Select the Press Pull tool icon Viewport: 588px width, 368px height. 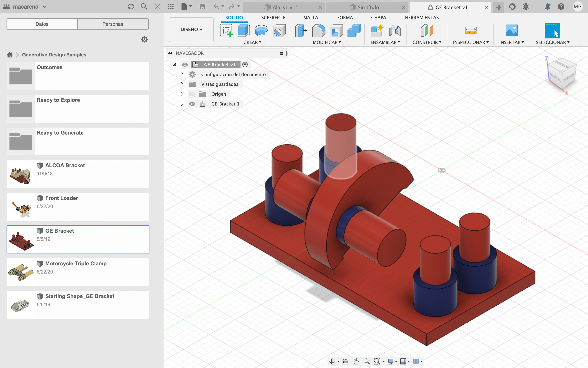301,31
